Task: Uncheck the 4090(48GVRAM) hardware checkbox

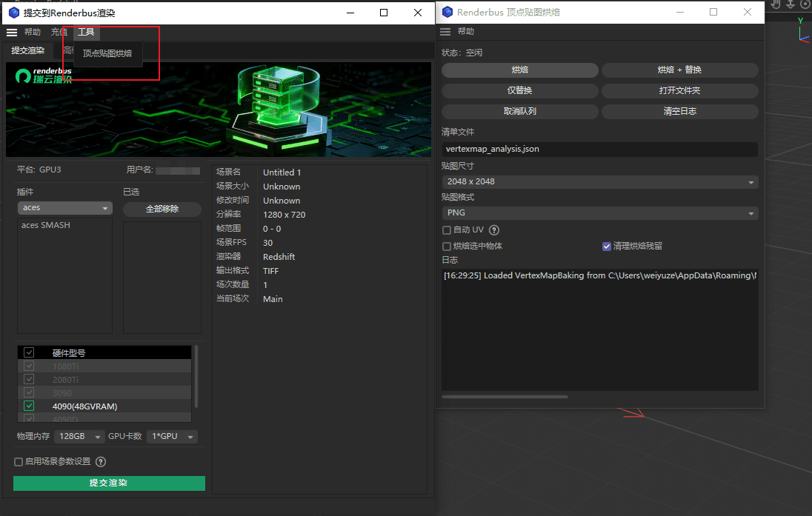Action: pos(29,406)
